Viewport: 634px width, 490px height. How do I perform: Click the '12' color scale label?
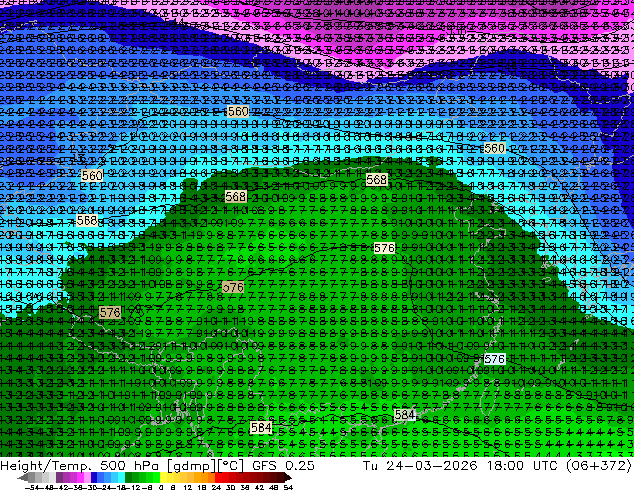pyautogui.click(x=187, y=487)
